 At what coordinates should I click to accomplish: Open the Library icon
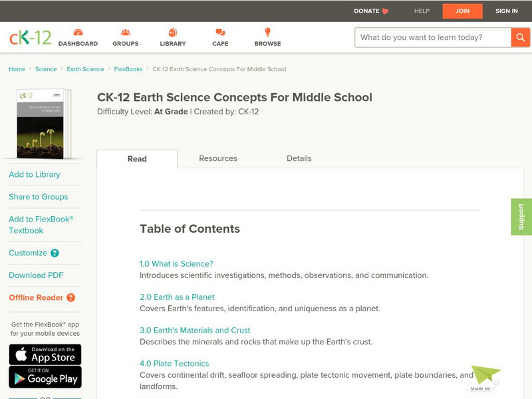pos(173,33)
